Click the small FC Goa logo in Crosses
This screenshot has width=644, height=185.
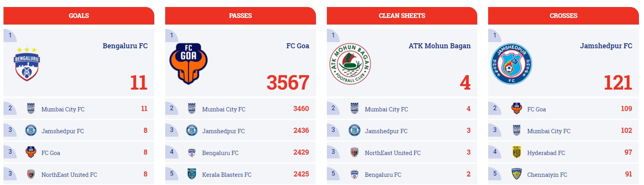[517, 109]
